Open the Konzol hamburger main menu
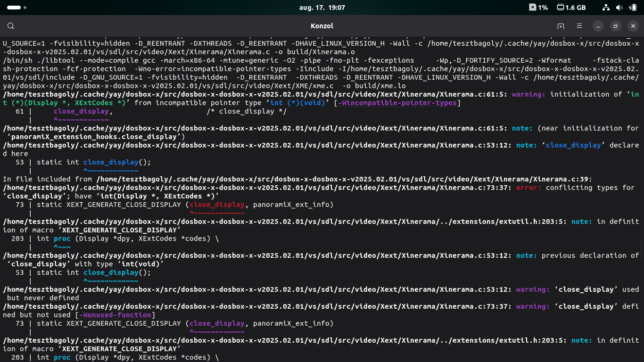The image size is (644, 362). pyautogui.click(x=579, y=26)
